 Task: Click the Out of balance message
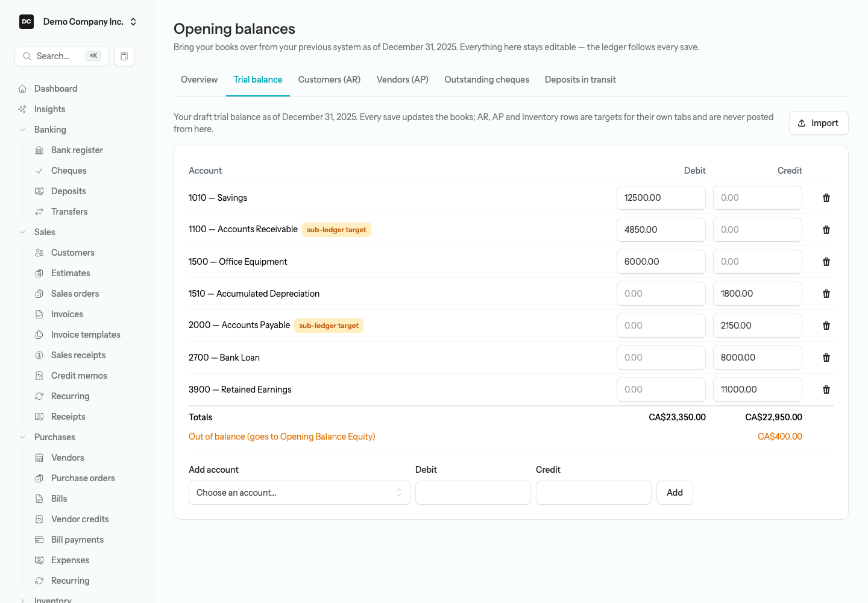click(282, 437)
